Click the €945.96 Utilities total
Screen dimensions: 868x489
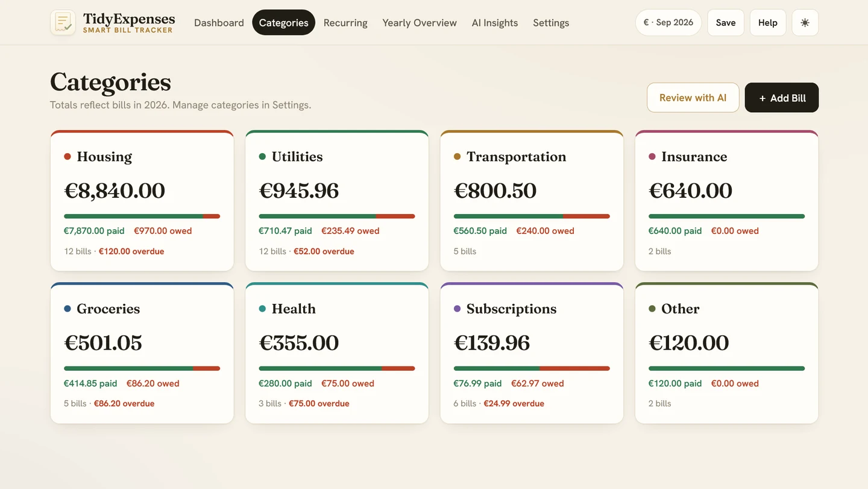pos(299,191)
